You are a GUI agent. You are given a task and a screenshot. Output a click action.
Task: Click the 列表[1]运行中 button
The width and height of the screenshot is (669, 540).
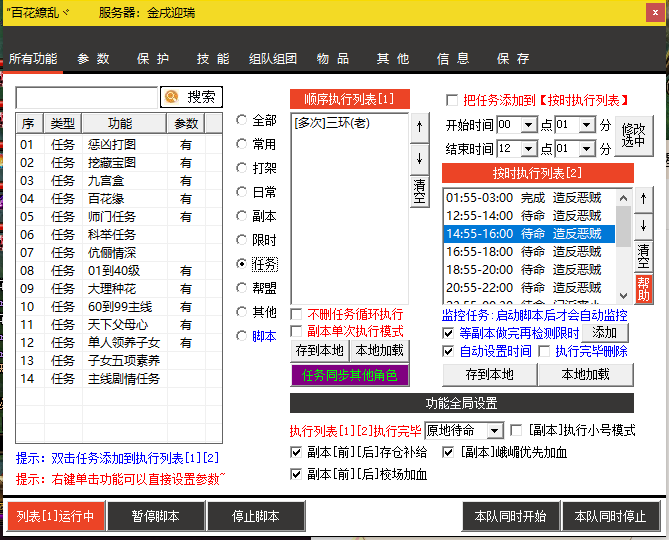click(x=55, y=516)
